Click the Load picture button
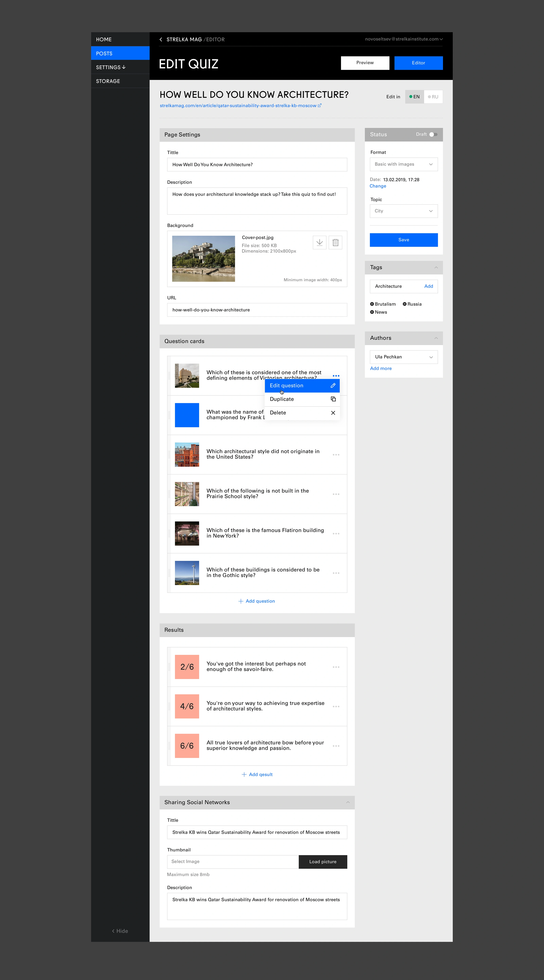The image size is (544, 980). click(x=323, y=862)
